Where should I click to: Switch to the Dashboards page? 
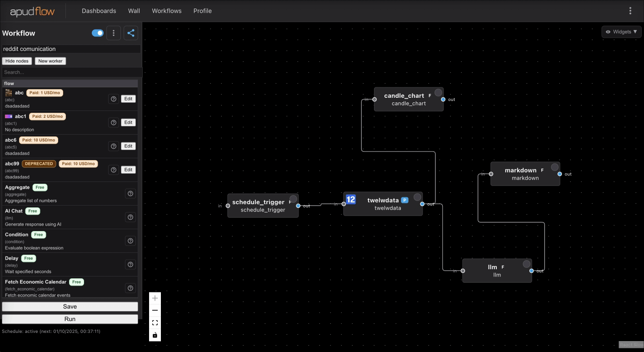(x=99, y=10)
